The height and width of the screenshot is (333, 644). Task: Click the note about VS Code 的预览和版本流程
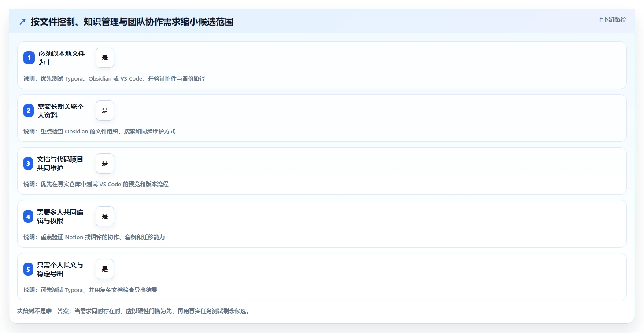click(96, 184)
